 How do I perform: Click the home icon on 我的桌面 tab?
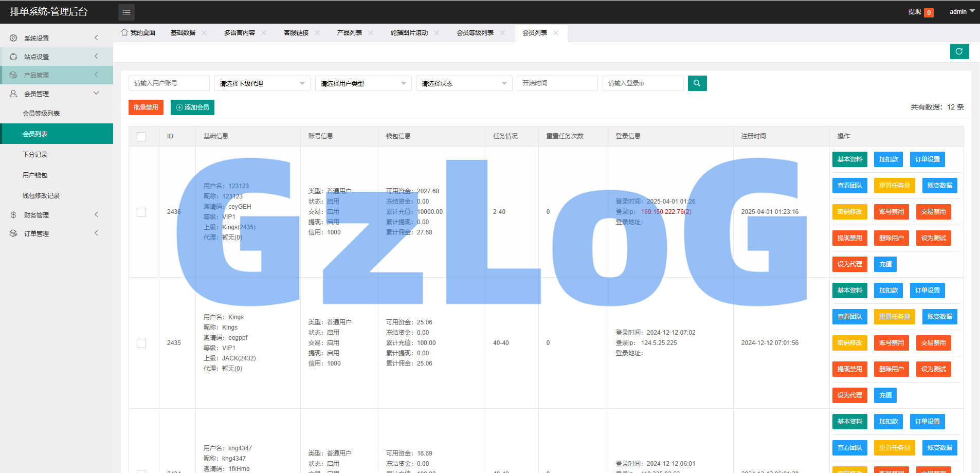pos(124,32)
